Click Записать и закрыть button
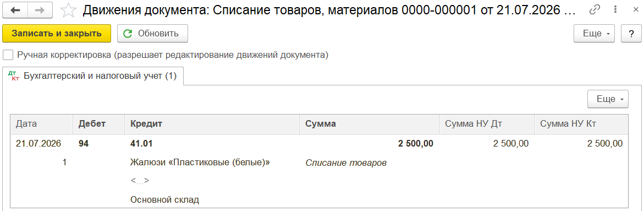 [x=57, y=34]
